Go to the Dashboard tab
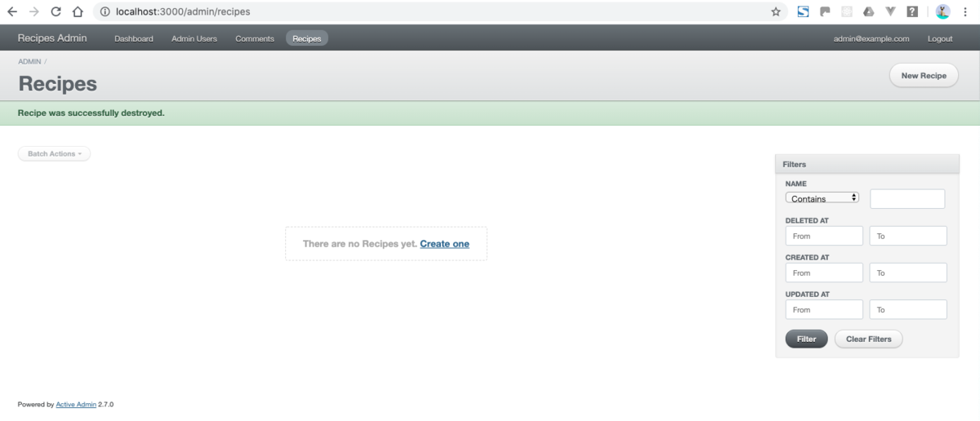This screenshot has height=421, width=980. click(134, 38)
